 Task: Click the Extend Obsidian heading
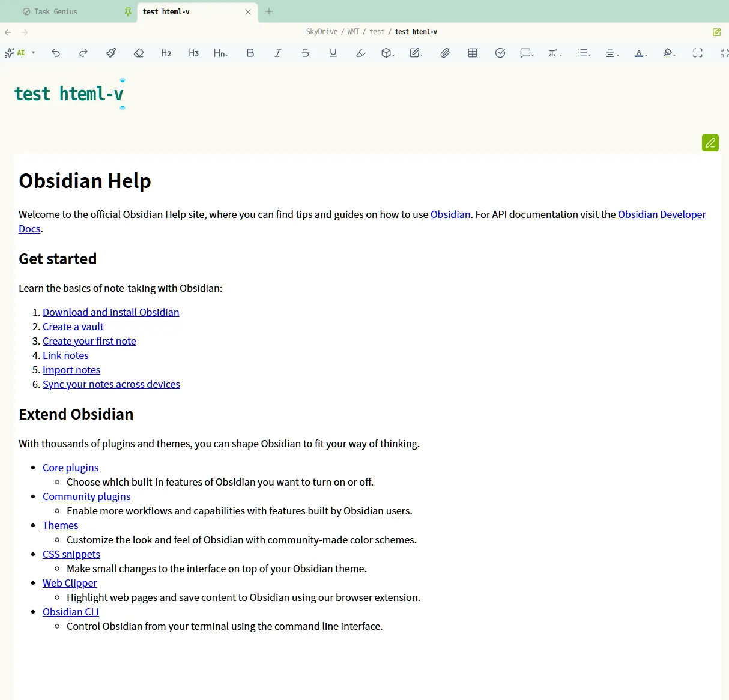(76, 414)
